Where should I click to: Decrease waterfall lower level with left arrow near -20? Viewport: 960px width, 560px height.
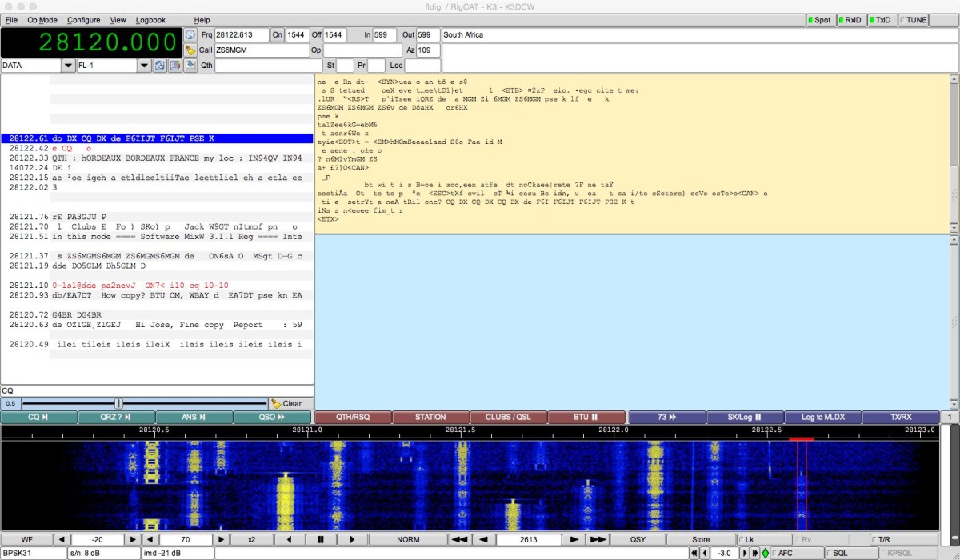(x=62, y=539)
